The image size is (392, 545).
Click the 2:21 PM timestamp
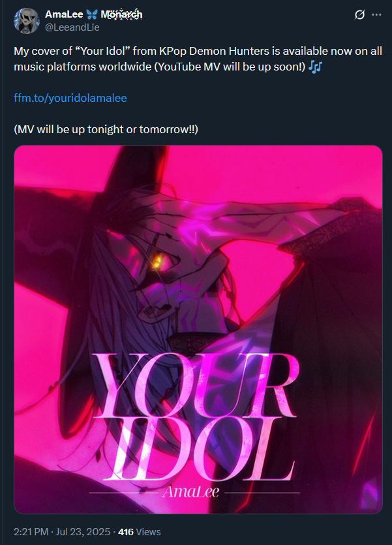click(x=31, y=532)
